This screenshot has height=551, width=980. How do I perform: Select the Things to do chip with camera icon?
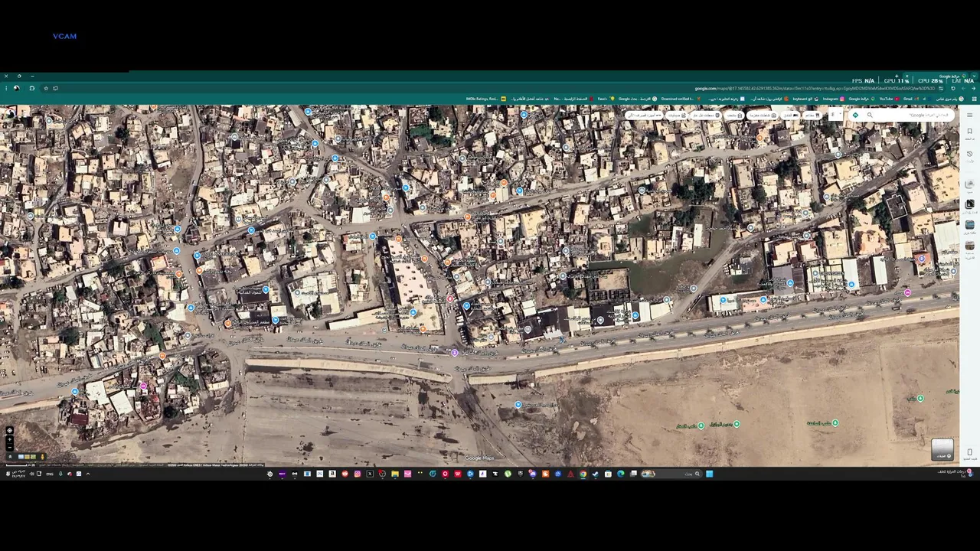pos(763,115)
